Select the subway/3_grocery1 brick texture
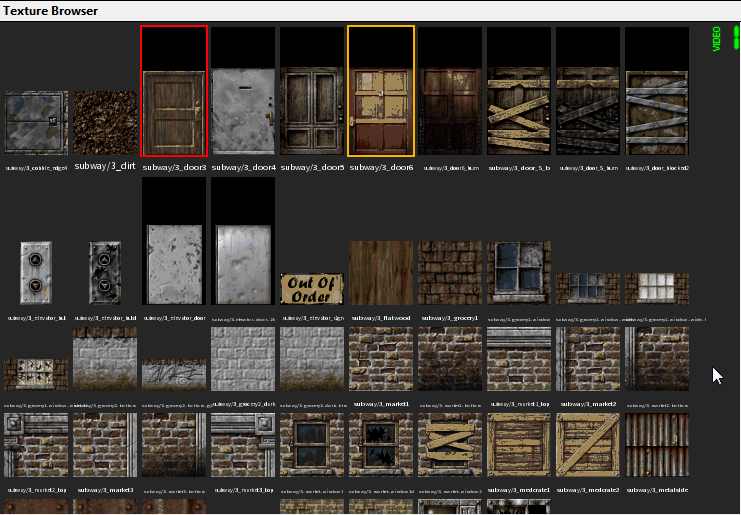This screenshot has width=741, height=515. [x=450, y=273]
